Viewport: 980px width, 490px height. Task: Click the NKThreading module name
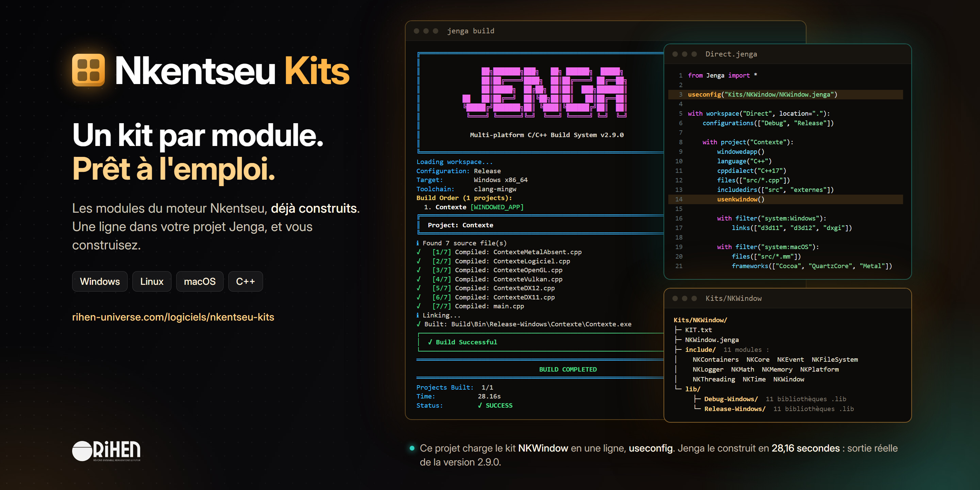[x=714, y=379]
